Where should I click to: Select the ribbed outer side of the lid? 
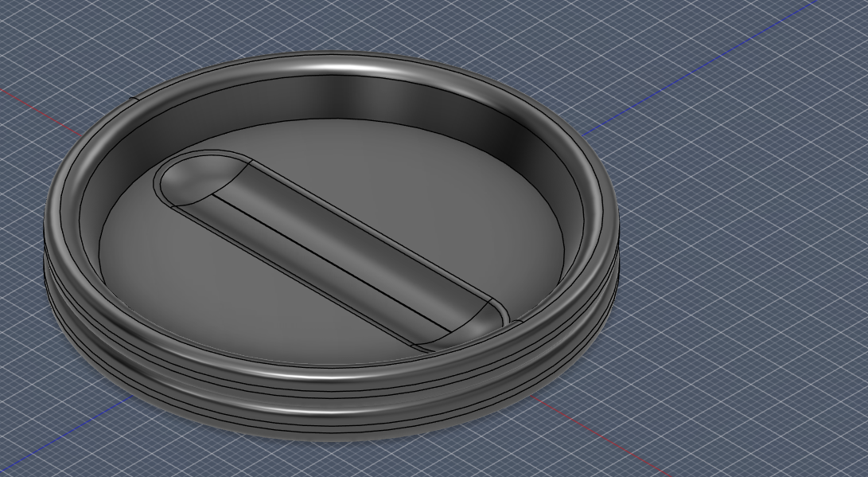pyautogui.click(x=332, y=407)
